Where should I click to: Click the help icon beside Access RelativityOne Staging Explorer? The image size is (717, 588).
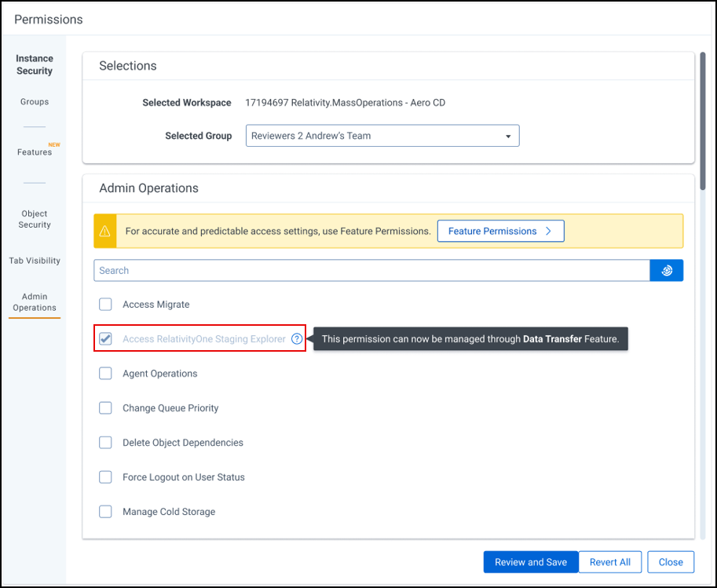[297, 338]
